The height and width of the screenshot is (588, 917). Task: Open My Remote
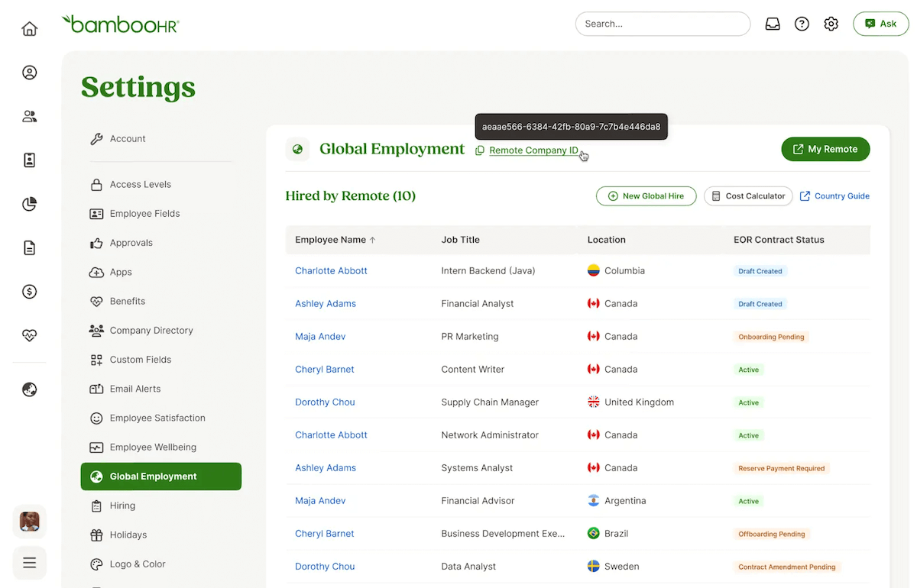tap(825, 149)
